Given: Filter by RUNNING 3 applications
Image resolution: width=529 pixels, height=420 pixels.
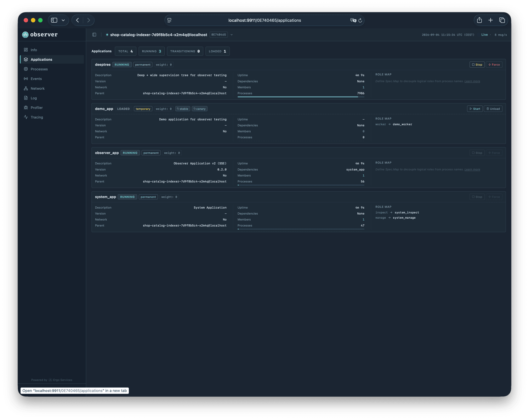Looking at the screenshot, I should click(151, 51).
